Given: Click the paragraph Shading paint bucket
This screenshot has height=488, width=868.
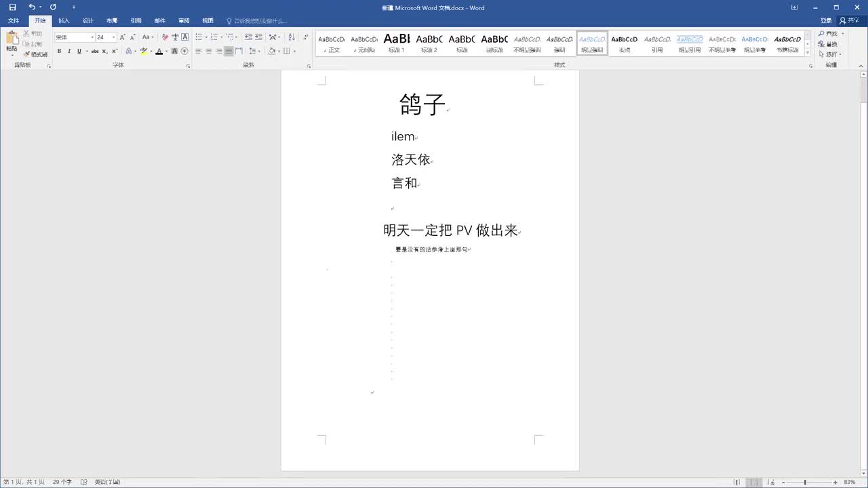Looking at the screenshot, I should pyautogui.click(x=271, y=51).
